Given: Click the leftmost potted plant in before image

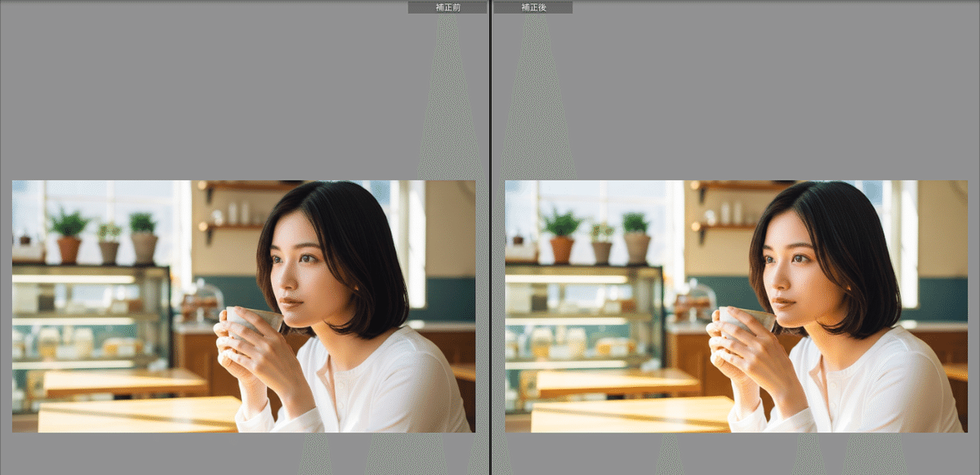Looking at the screenshot, I should point(69,236).
